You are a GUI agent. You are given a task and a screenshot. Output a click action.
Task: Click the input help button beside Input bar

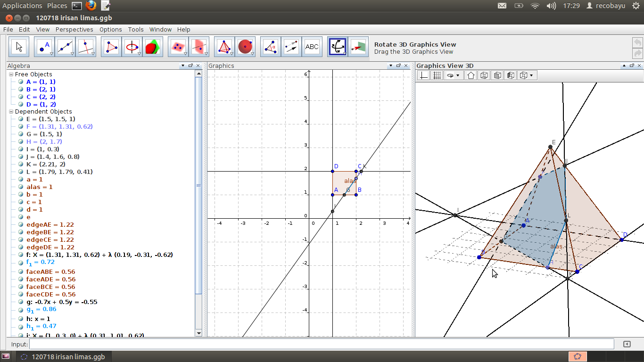pyautogui.click(x=627, y=344)
